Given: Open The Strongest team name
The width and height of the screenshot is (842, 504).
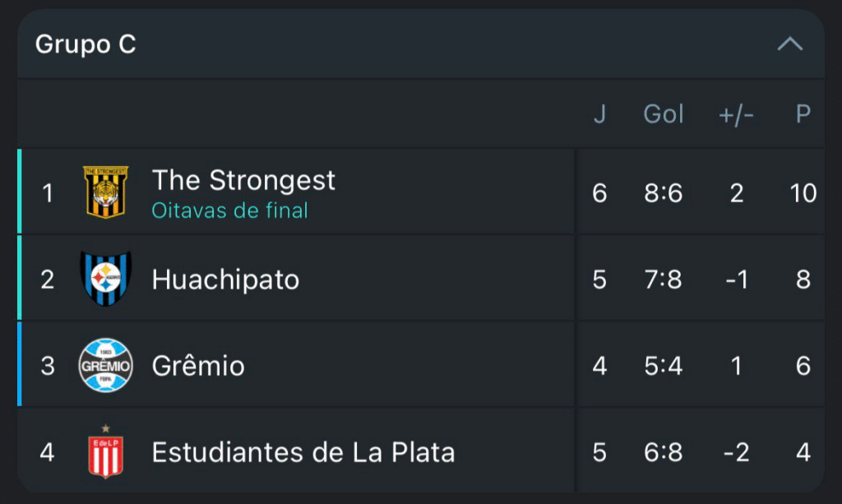Looking at the screenshot, I should pyautogui.click(x=243, y=180).
